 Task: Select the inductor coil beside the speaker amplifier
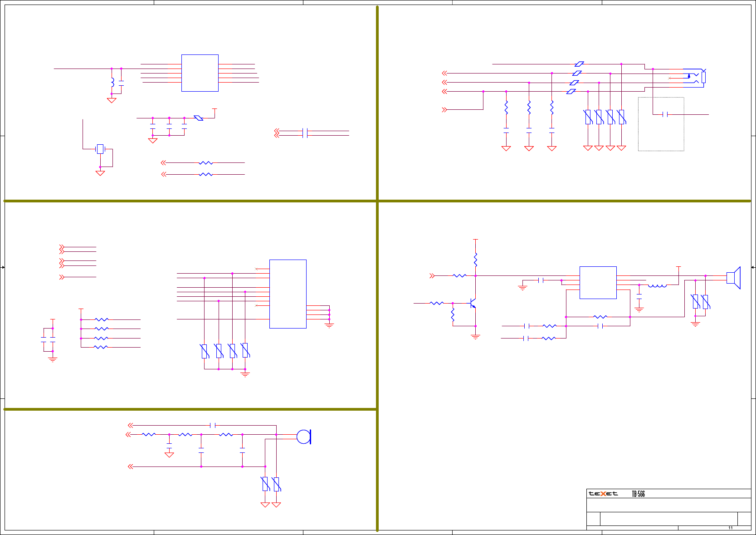pos(657,286)
